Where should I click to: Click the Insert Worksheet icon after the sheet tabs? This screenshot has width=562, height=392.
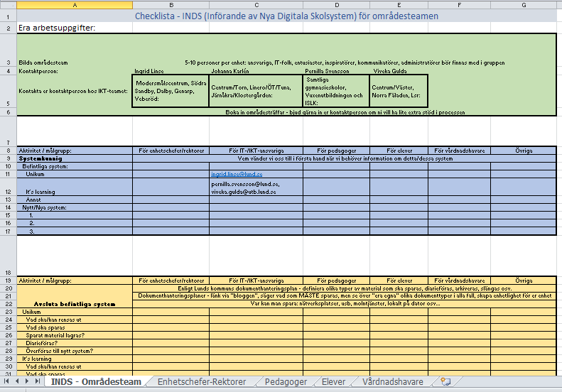445,381
